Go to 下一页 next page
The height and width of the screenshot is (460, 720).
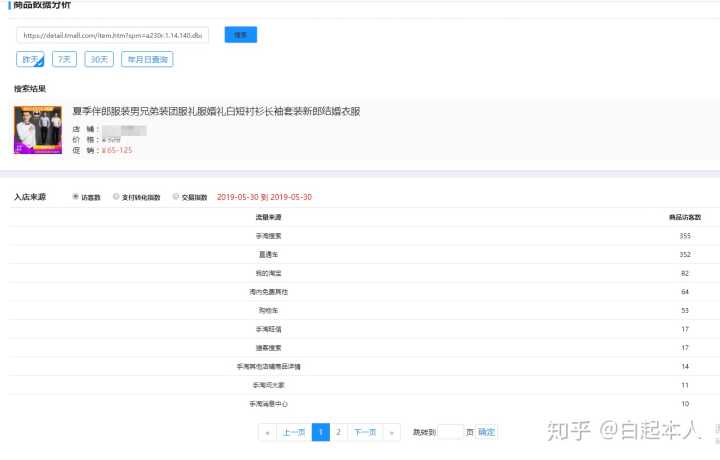coord(364,432)
